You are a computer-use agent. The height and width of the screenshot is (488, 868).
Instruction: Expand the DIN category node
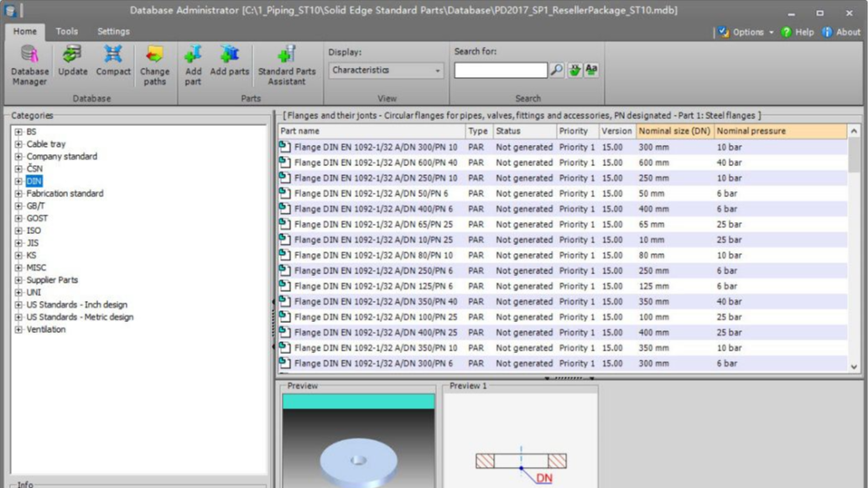point(18,181)
